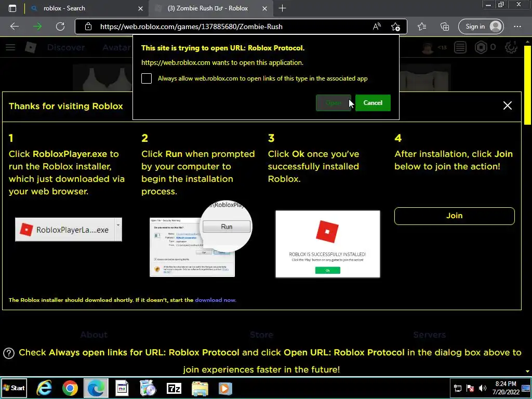Open the Discover menu item
Image resolution: width=532 pixels, height=399 pixels.
[x=66, y=47]
